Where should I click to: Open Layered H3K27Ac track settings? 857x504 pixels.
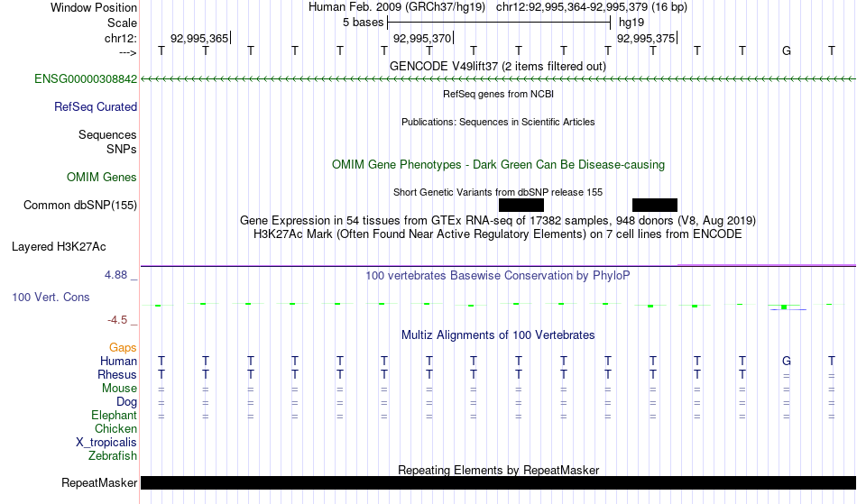[59, 247]
